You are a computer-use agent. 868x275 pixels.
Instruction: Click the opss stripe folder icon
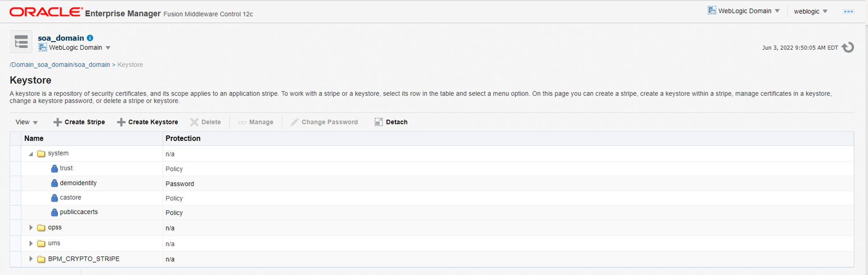pos(41,228)
